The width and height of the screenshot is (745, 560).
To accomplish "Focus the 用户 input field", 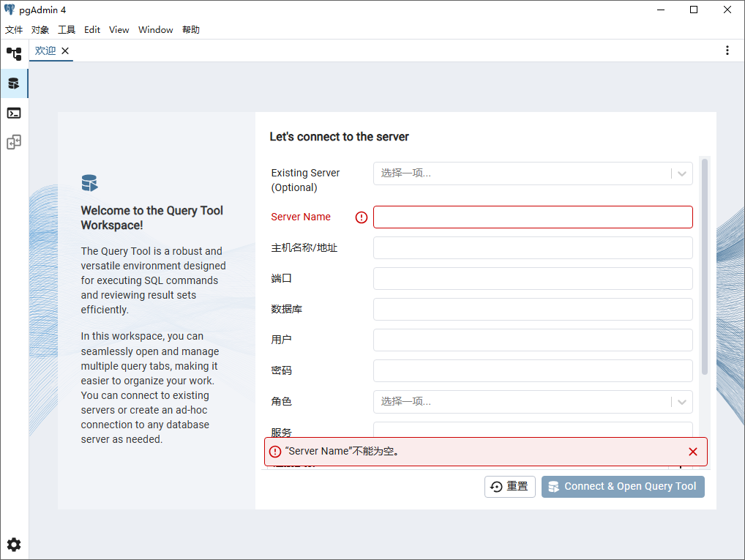I will [533, 340].
